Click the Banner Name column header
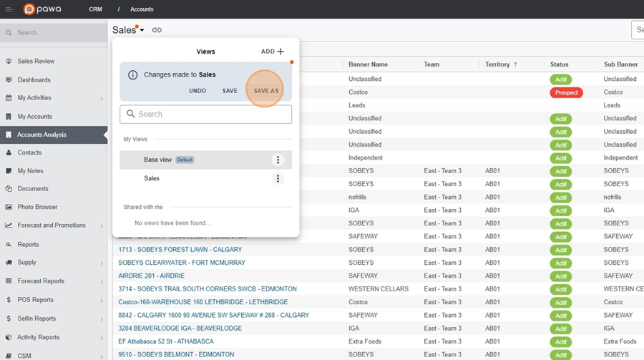Image resolution: width=644 pixels, height=360 pixels. pyautogui.click(x=368, y=64)
